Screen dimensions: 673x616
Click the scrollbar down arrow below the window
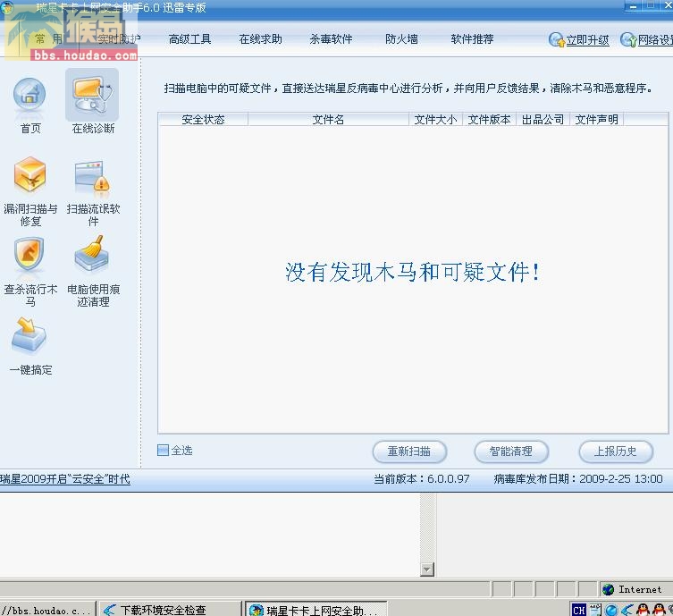pyautogui.click(x=427, y=570)
